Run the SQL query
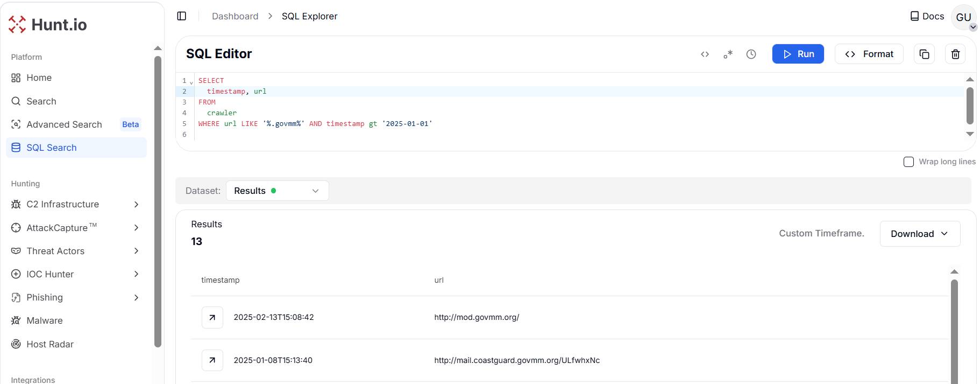This screenshot has height=384, width=980. (x=798, y=54)
